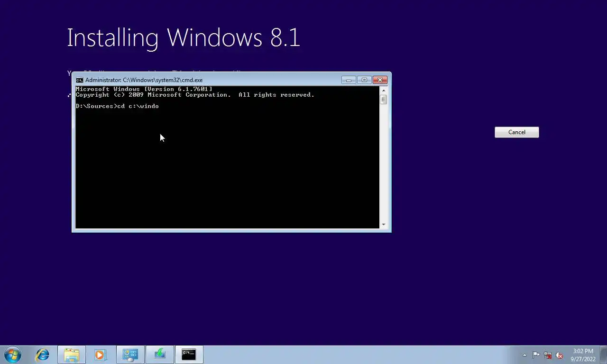607x364 pixels.
Task: Cancel the Windows 8.1 installation
Action: pyautogui.click(x=517, y=132)
